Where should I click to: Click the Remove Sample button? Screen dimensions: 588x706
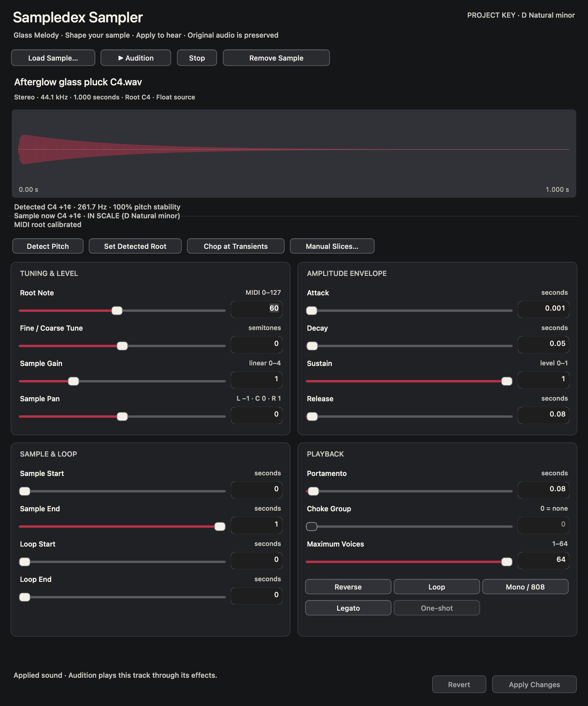(276, 58)
